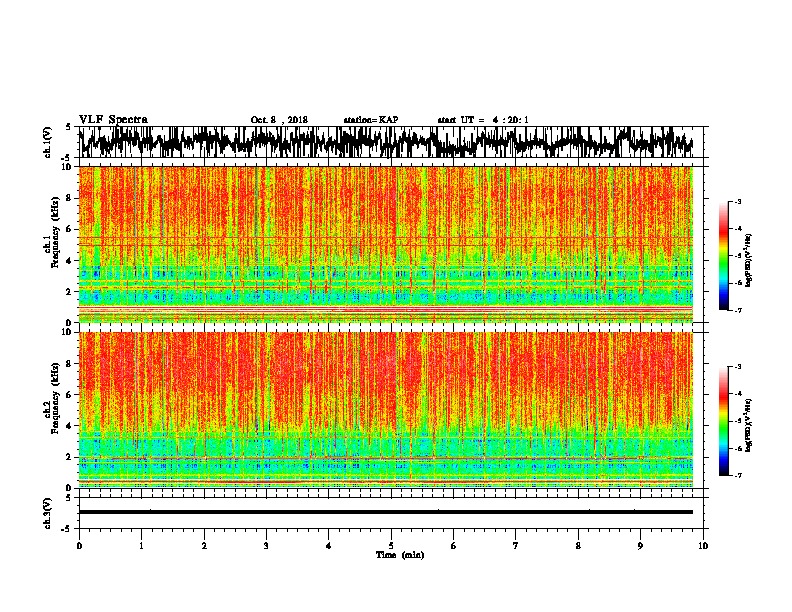Click time axis tick label "4"
The image size is (792, 612).
[x=329, y=545]
